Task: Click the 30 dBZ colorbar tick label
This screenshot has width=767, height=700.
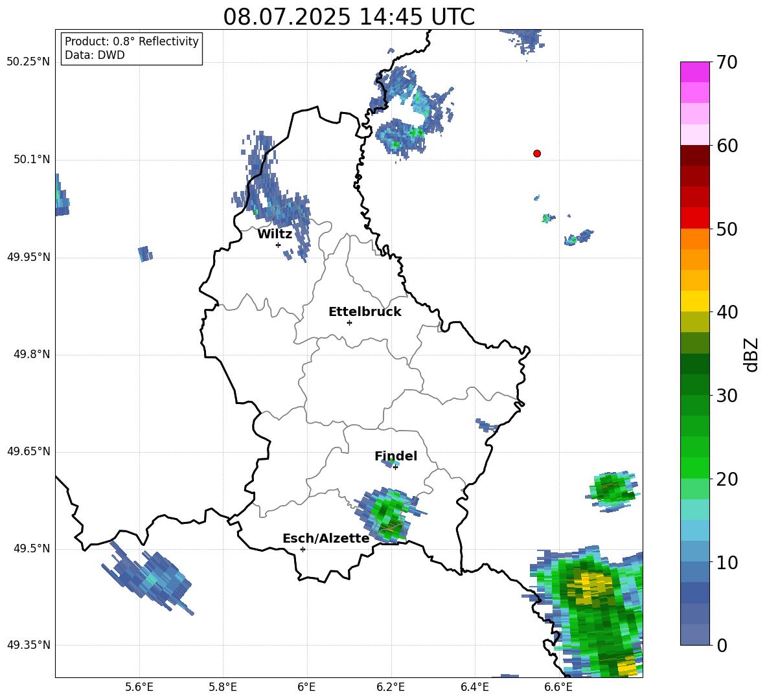Action: pyautogui.click(x=727, y=395)
